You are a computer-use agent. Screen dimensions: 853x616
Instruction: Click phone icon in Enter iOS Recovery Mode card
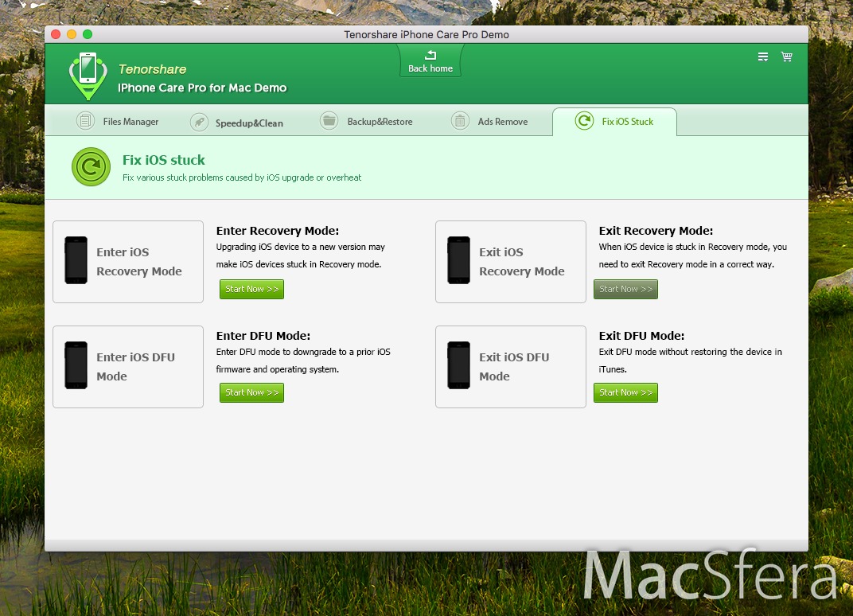[76, 260]
